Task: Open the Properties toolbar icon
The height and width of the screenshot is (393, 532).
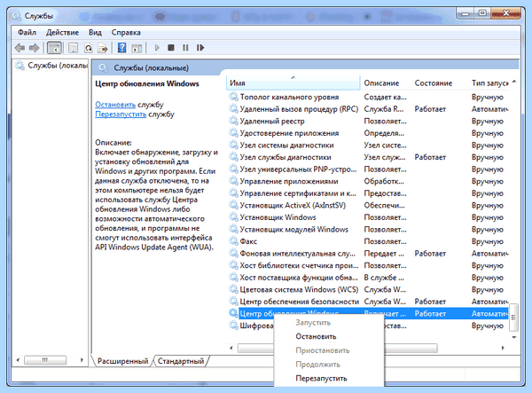Action: (x=73, y=48)
